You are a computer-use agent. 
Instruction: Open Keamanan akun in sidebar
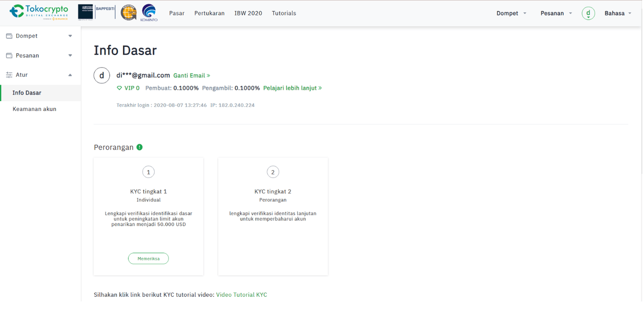point(34,109)
